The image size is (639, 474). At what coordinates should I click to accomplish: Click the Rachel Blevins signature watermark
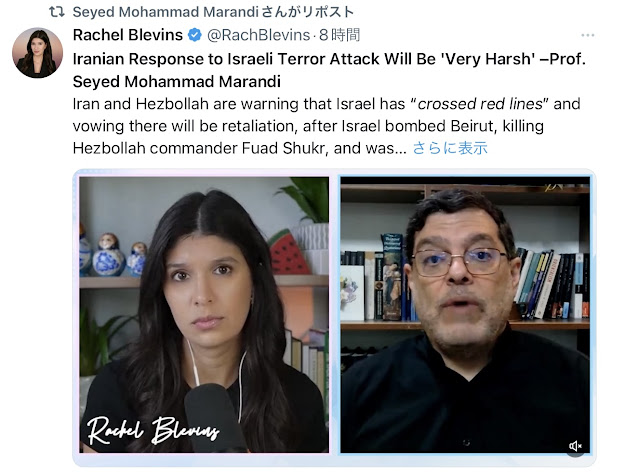pyautogui.click(x=153, y=430)
